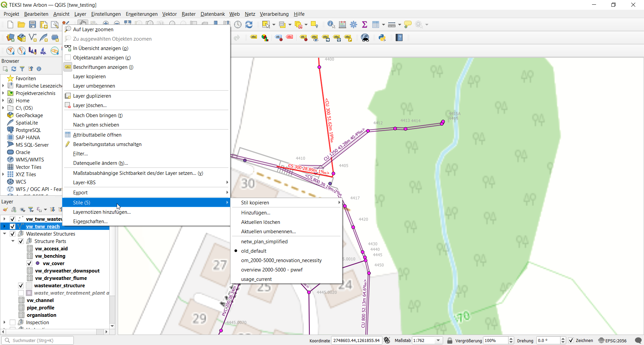Open the Processing Toolbox gear icon
Viewport: 644px width, 345px height.
click(x=354, y=24)
